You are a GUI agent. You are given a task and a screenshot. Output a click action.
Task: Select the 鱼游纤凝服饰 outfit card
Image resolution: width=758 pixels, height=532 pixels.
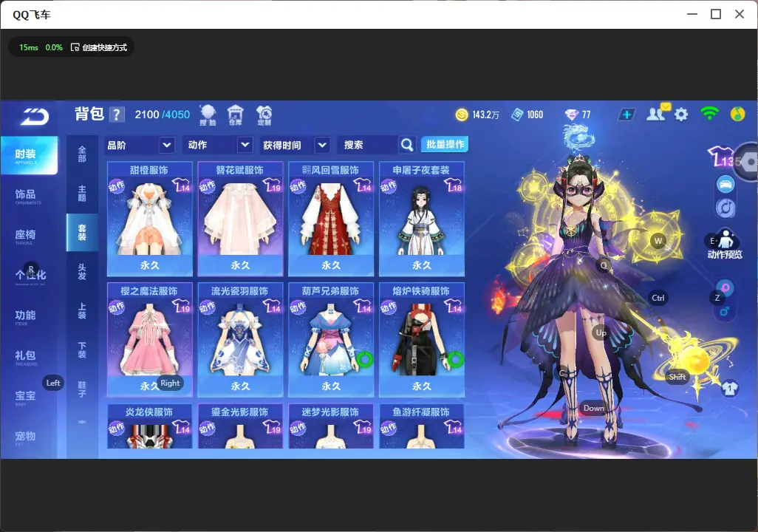click(x=422, y=426)
